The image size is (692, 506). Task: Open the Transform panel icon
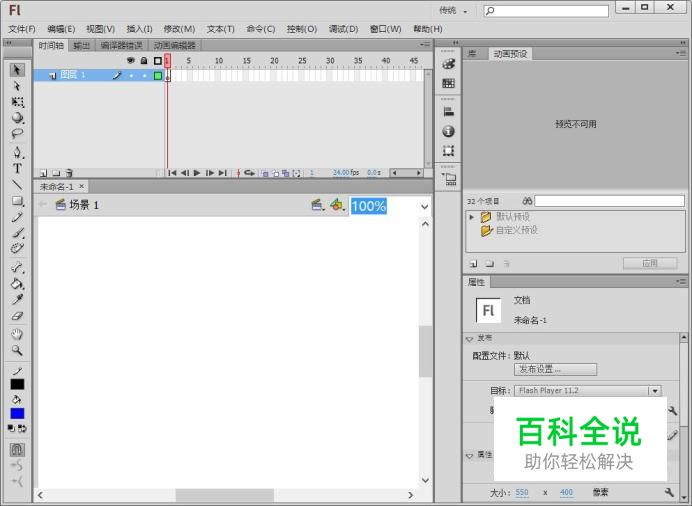coord(448,151)
